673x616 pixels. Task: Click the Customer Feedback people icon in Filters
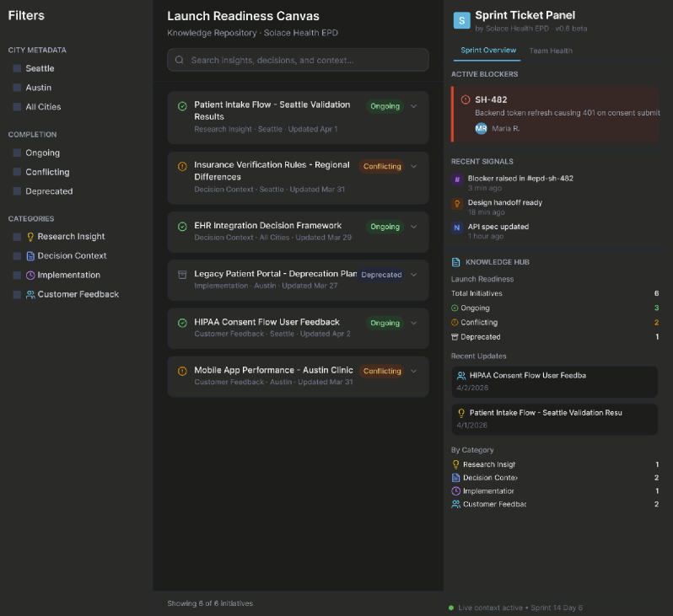(x=30, y=295)
